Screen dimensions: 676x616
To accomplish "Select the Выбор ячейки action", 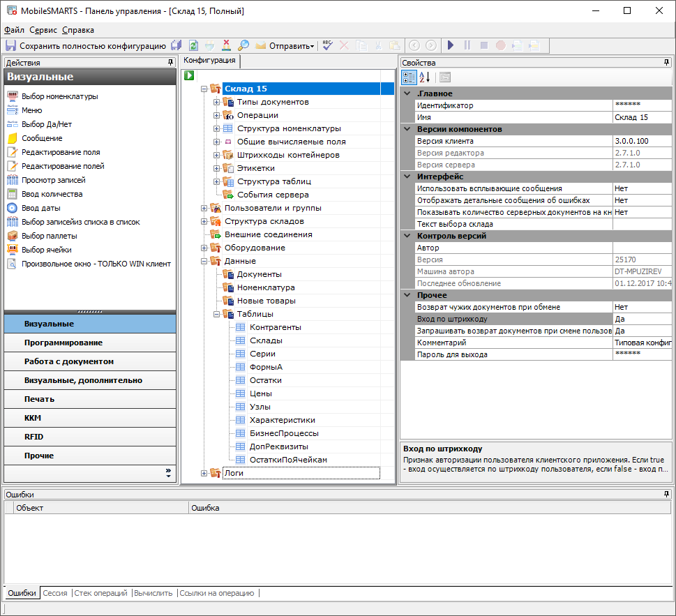I will pyautogui.click(x=47, y=250).
